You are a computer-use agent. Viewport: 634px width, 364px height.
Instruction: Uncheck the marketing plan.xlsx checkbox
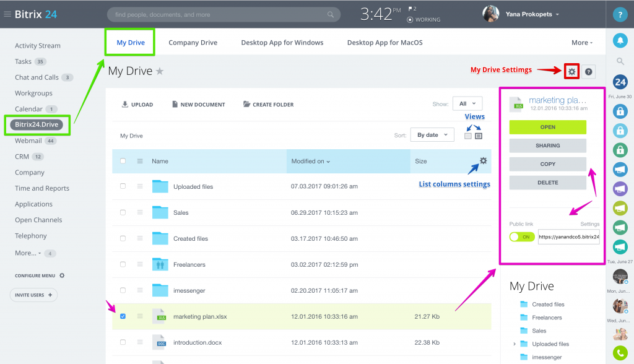click(123, 316)
